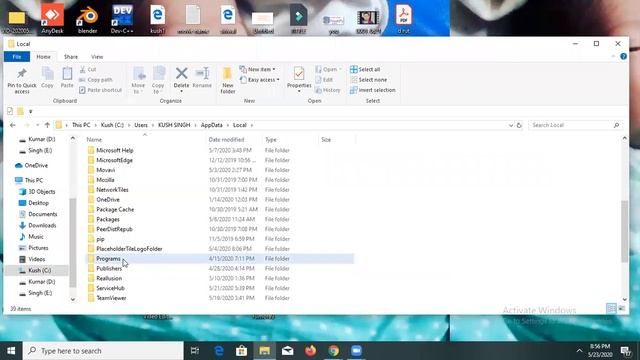Collapse the ribbon with the arrow

coord(613,56)
